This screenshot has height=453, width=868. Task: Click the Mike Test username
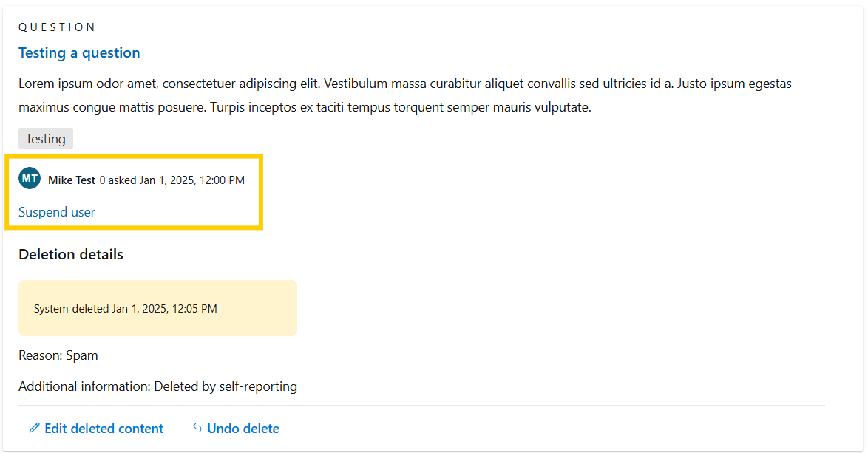pyautogui.click(x=72, y=180)
